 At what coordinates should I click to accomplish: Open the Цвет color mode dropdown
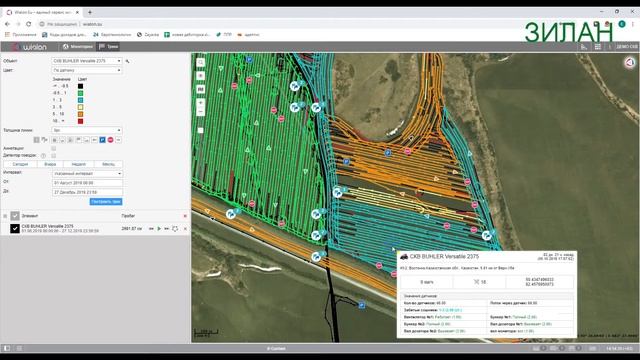click(87, 70)
